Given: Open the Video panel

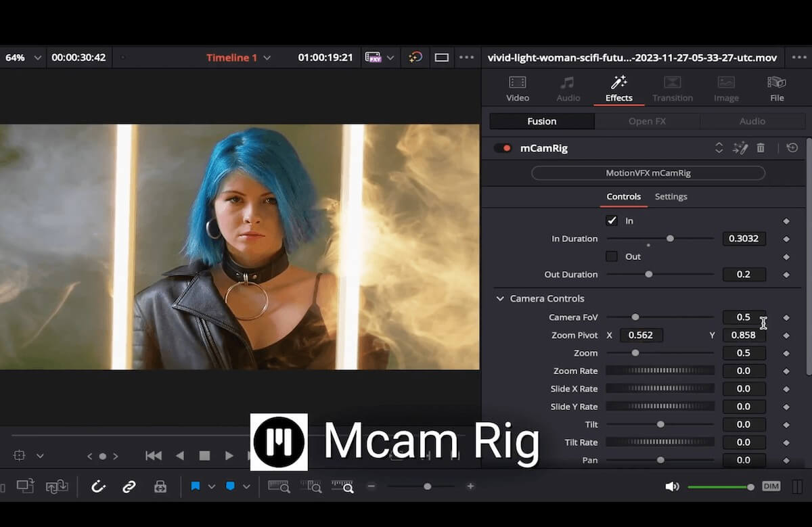Looking at the screenshot, I should click(x=517, y=87).
